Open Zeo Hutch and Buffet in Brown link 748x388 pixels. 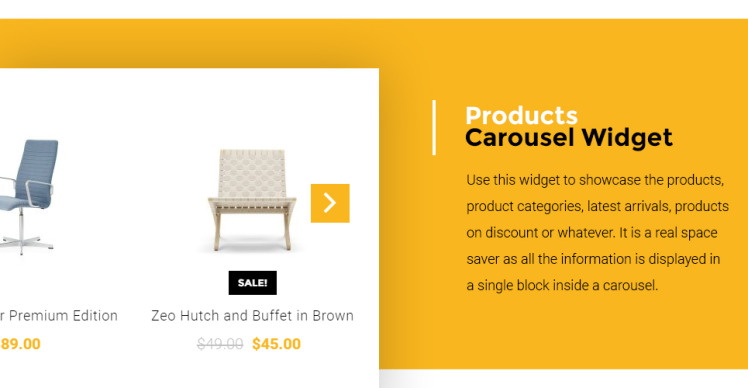(x=252, y=315)
